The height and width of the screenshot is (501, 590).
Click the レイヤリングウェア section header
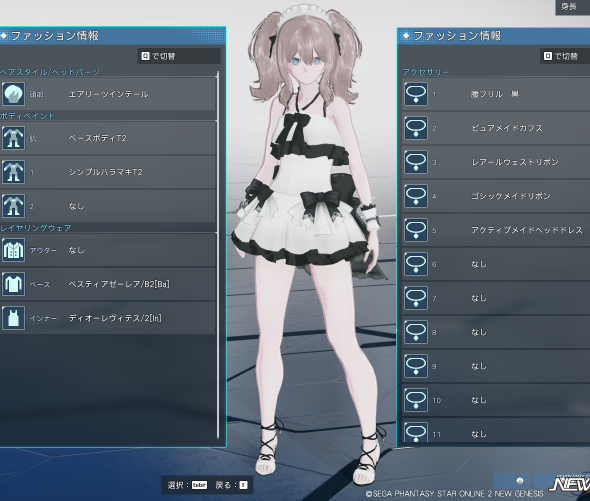[36, 228]
